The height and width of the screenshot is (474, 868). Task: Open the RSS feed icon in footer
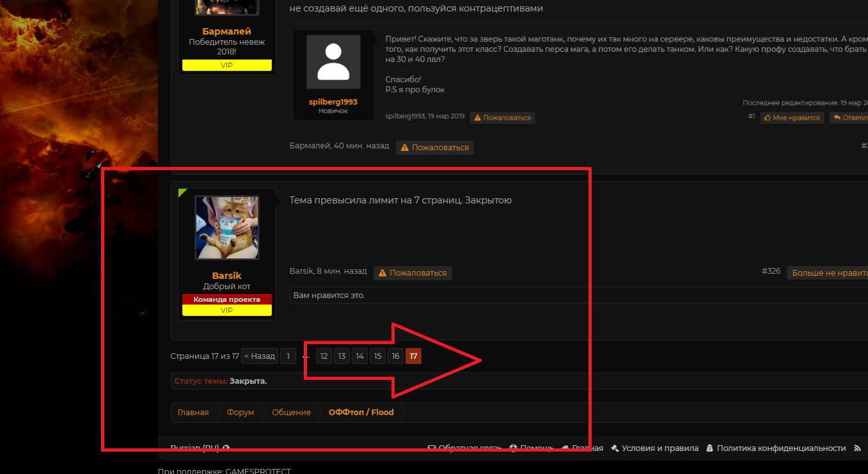coord(857,448)
